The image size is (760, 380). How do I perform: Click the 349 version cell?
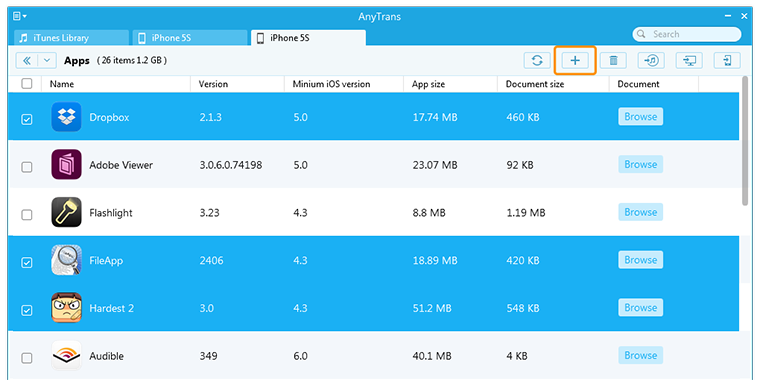(x=208, y=356)
